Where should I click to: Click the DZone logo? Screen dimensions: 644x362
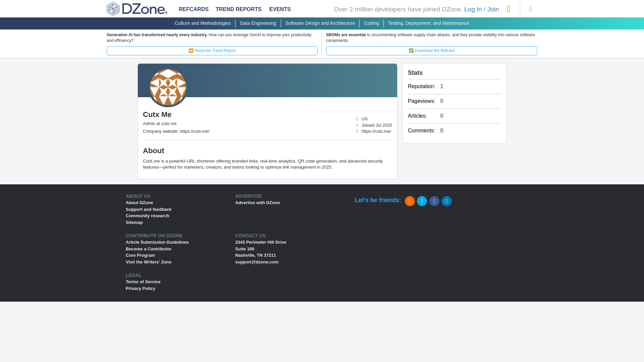point(137,9)
